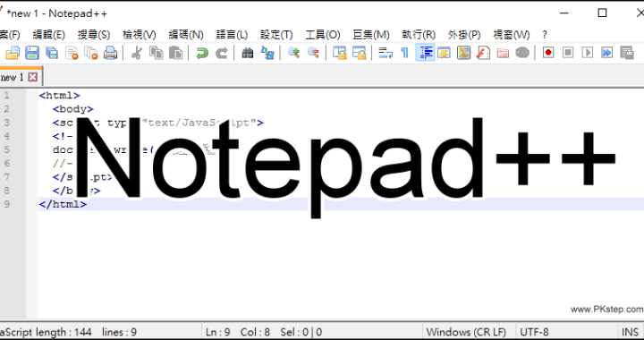
Task: Toggle Show All Characters pilcrow icon
Action: pyautogui.click(x=404, y=53)
